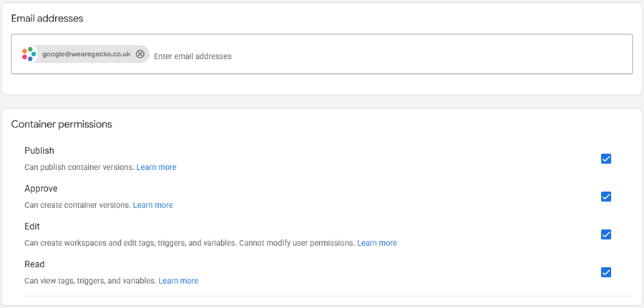Click the 'Can publish container versions' description
The height and width of the screenshot is (308, 644).
(x=79, y=167)
